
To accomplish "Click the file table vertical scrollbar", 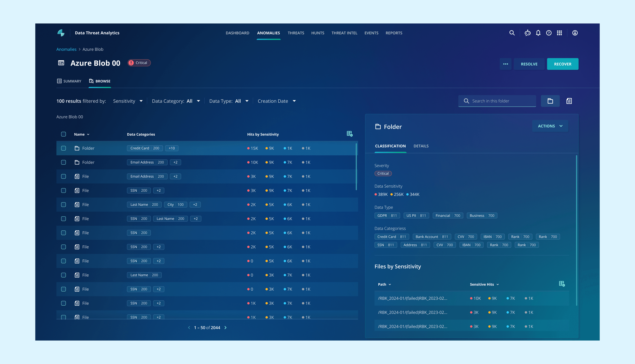I will (x=356, y=167).
